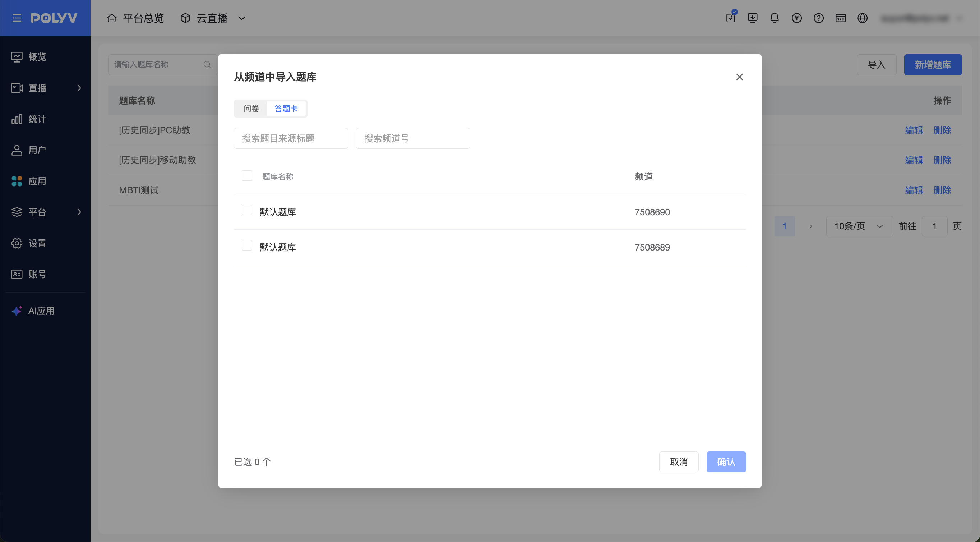
Task: Click the POLYV logo
Action: click(x=54, y=18)
